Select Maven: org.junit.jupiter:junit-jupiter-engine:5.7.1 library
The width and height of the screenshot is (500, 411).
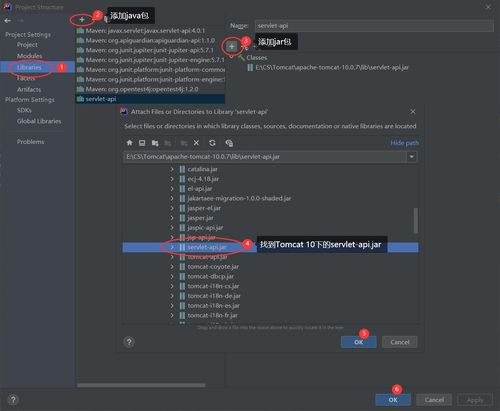(x=150, y=60)
